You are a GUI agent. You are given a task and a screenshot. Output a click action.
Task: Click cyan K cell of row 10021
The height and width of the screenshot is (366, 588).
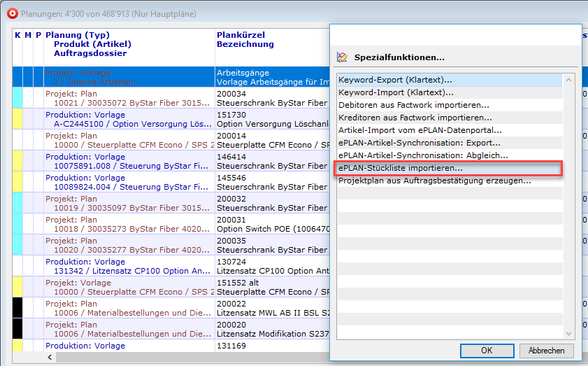click(x=17, y=97)
